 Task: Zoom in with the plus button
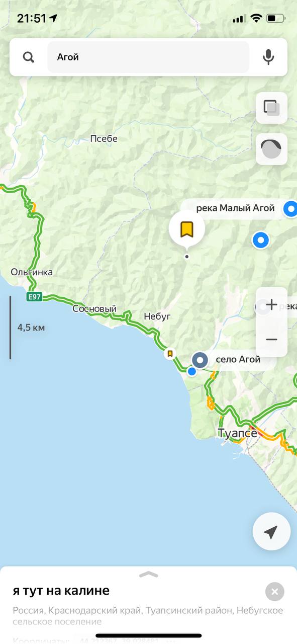click(x=272, y=305)
